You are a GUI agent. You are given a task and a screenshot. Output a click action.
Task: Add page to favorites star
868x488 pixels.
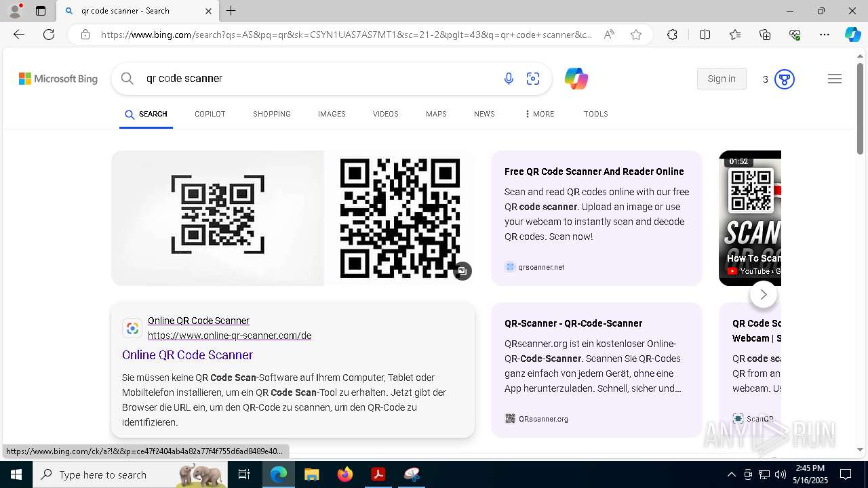(x=636, y=35)
